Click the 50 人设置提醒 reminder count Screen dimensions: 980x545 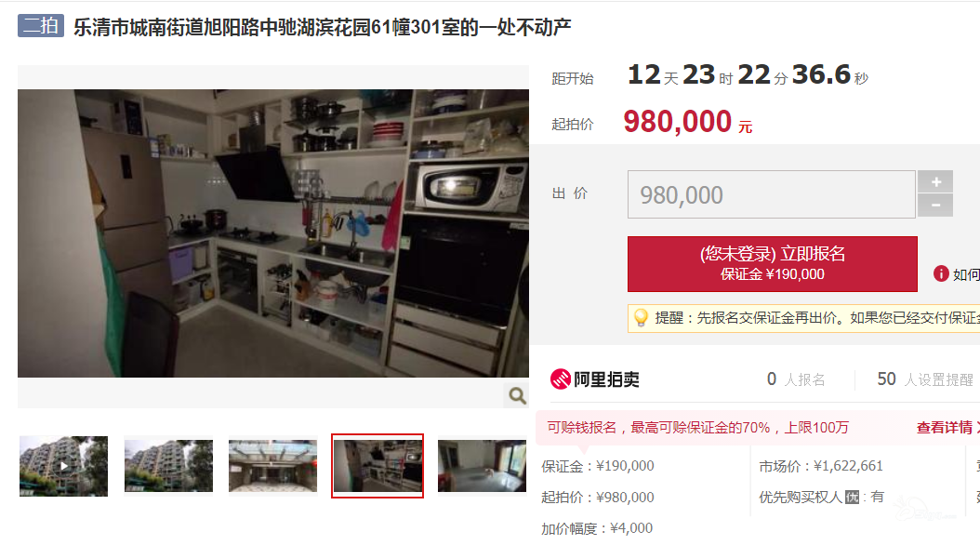925,379
